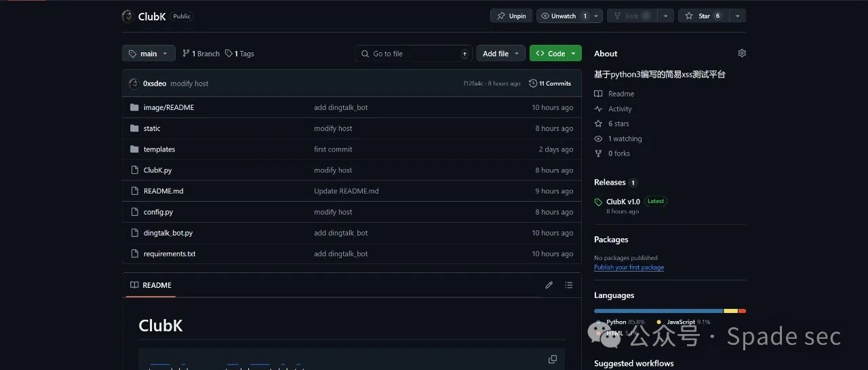868x370 pixels.
Task: Open the 1 watching link
Action: point(618,138)
